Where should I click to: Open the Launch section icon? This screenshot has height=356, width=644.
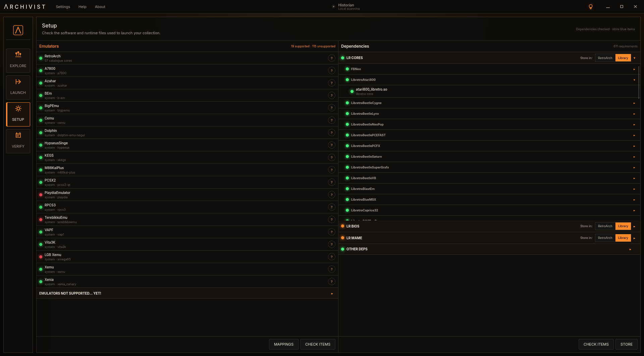click(18, 87)
